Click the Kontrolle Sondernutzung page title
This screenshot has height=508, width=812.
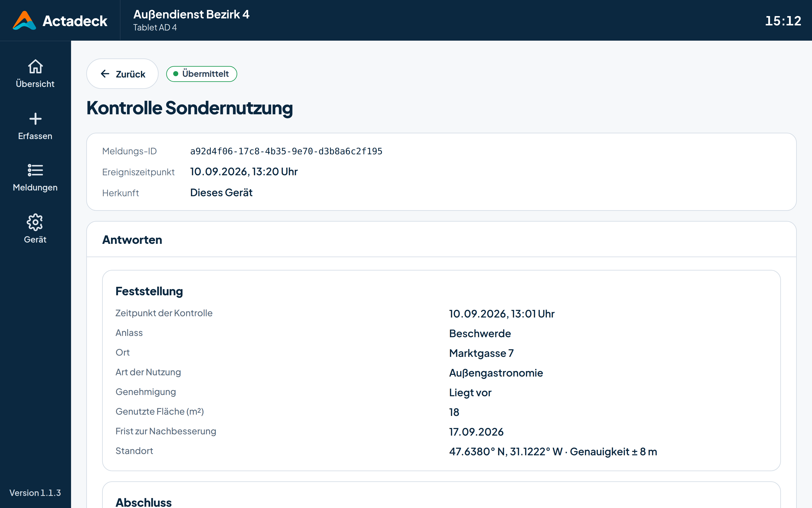pyautogui.click(x=190, y=108)
